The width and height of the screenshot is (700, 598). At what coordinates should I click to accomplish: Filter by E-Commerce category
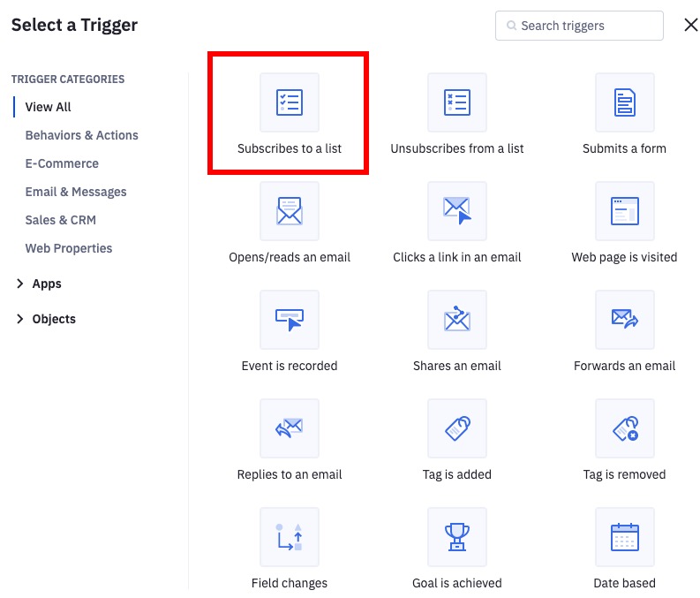[62, 163]
